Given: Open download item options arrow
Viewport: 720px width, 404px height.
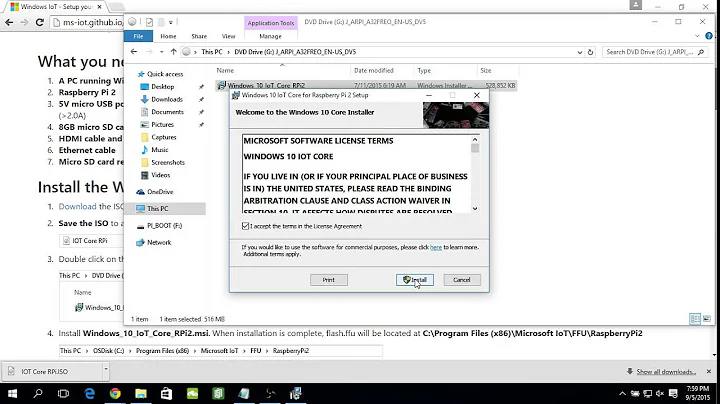Looking at the screenshot, I should pyautogui.click(x=106, y=370).
